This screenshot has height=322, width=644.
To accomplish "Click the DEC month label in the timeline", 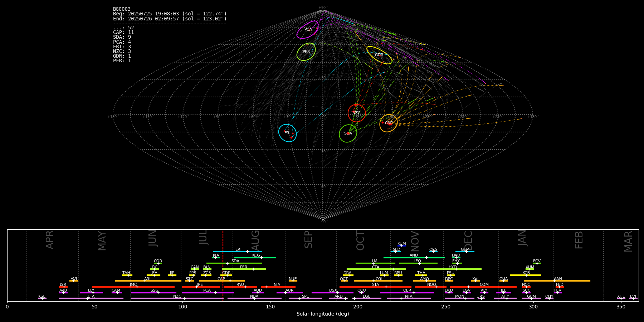I will (468, 240).
